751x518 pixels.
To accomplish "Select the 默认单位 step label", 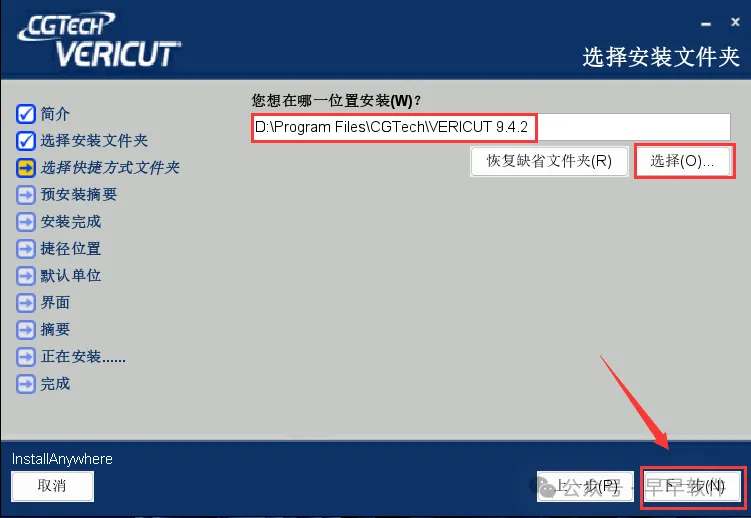I will click(71, 276).
